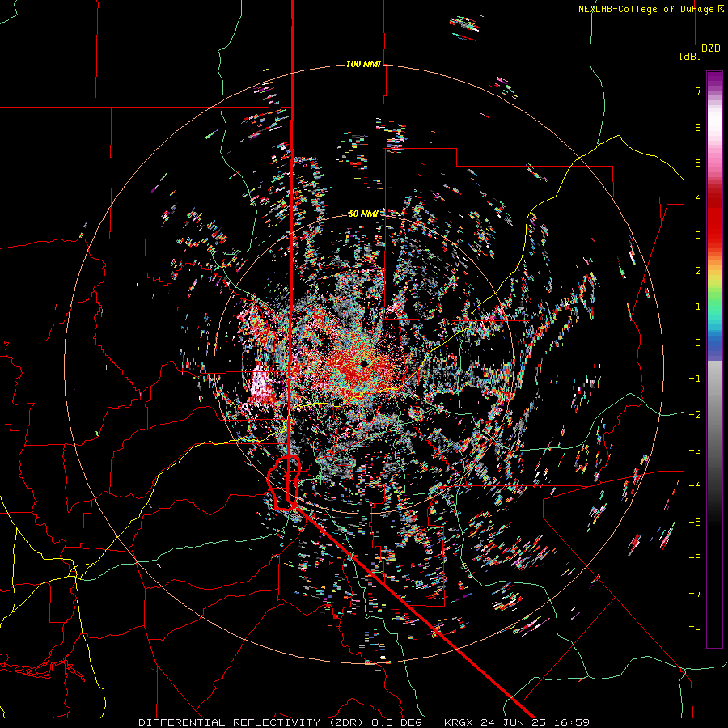The width and height of the screenshot is (728, 728).
Task: Click the TH threshold label on the scale
Action: point(695,629)
